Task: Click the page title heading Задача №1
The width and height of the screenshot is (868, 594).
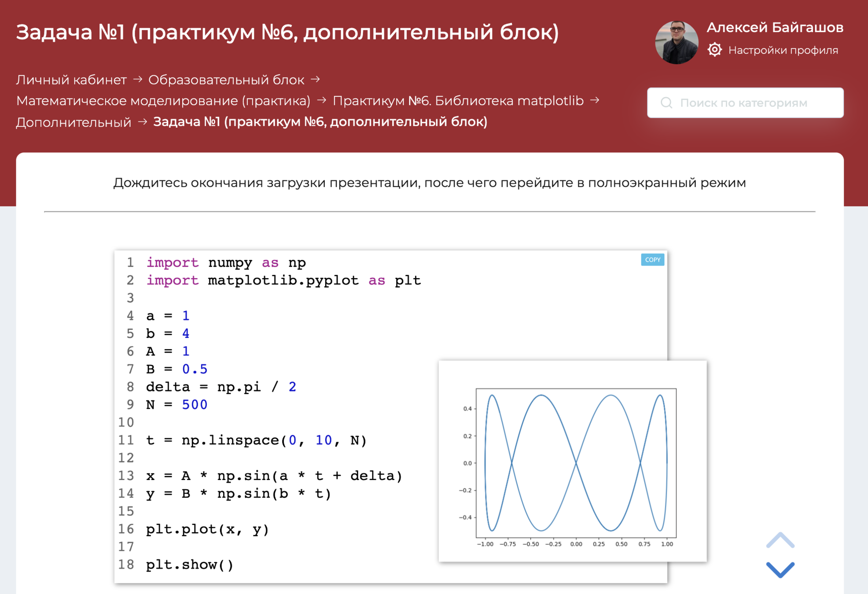Action: (x=287, y=32)
